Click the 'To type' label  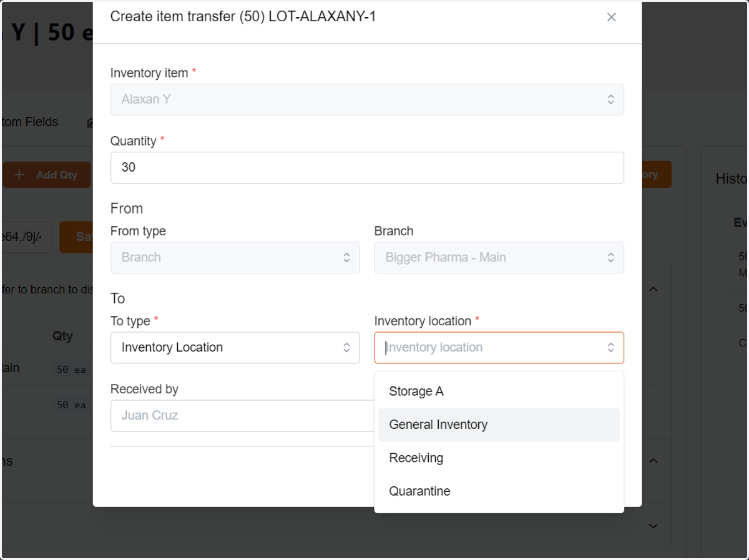(x=130, y=321)
